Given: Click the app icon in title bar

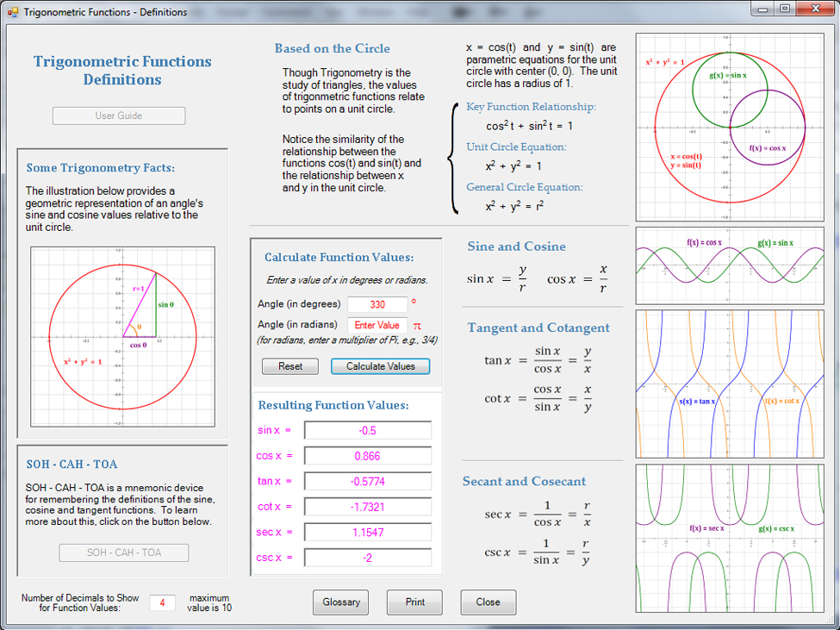Looking at the screenshot, I should (13, 12).
